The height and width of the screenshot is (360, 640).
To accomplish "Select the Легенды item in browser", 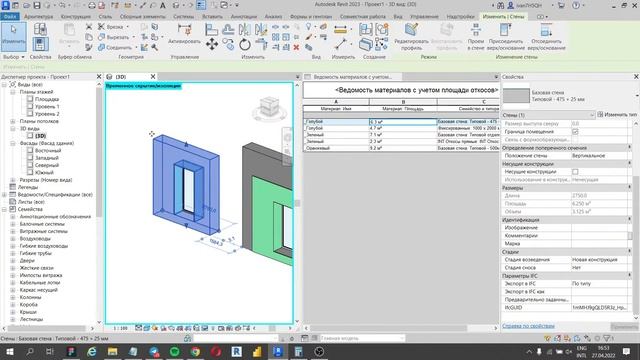I will click(27, 187).
